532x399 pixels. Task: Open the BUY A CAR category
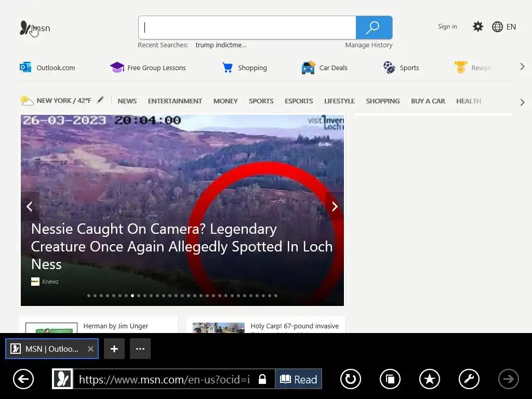(x=428, y=101)
